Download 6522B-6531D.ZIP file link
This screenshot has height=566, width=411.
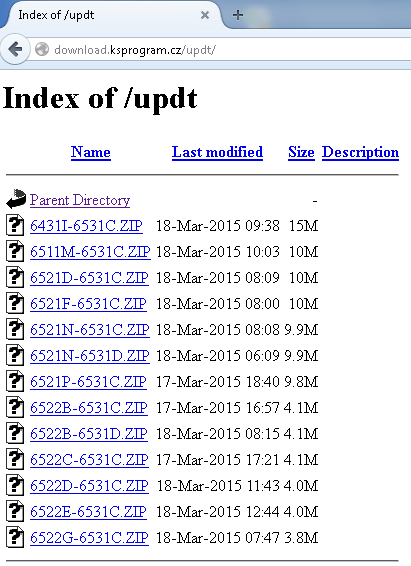tap(89, 434)
